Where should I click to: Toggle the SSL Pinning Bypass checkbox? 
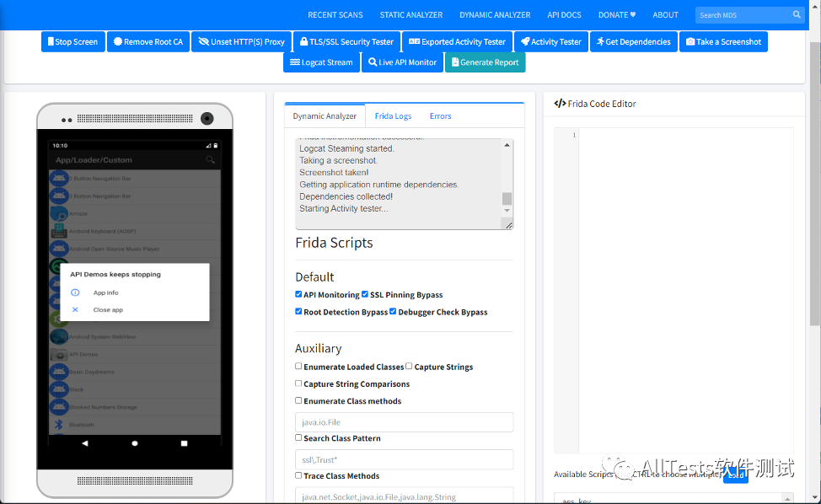pyautogui.click(x=365, y=294)
